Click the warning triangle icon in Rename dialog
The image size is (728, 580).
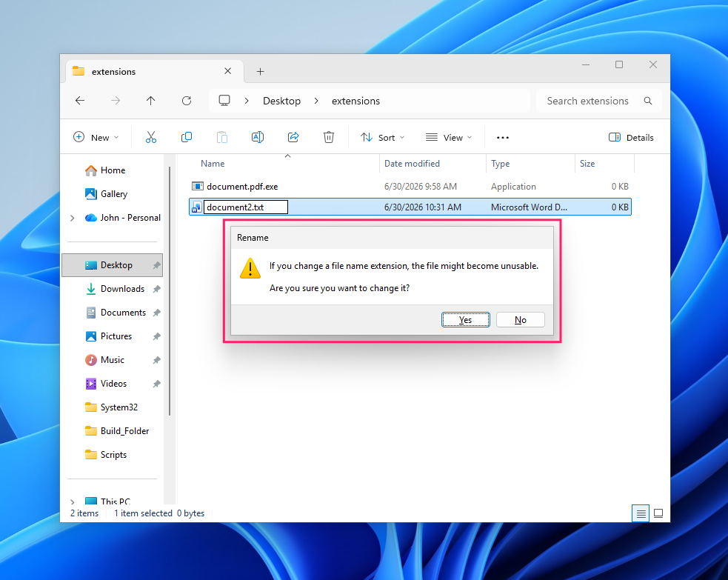tap(250, 268)
